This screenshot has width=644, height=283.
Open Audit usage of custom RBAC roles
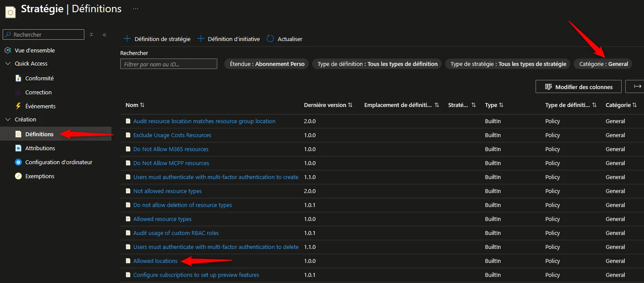coord(176,233)
